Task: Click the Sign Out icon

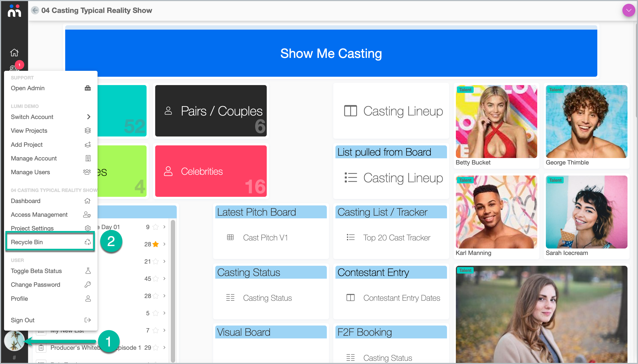Action: click(88, 320)
